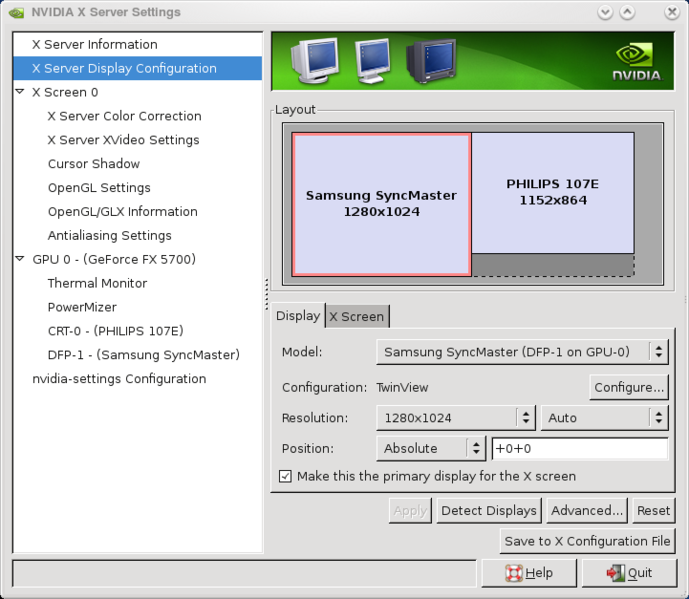The width and height of the screenshot is (689, 599).
Task: Switch to the X Screen tab
Action: tap(357, 316)
